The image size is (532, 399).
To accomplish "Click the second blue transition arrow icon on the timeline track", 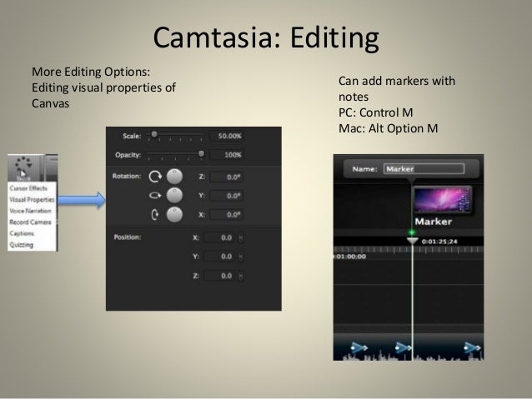I will coord(403,348).
